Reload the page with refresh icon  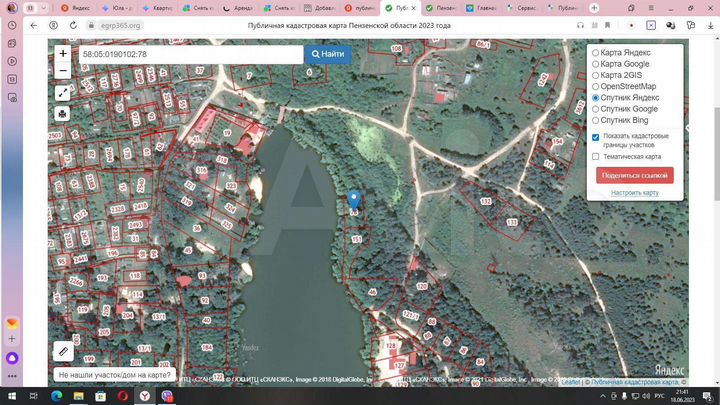pos(73,26)
